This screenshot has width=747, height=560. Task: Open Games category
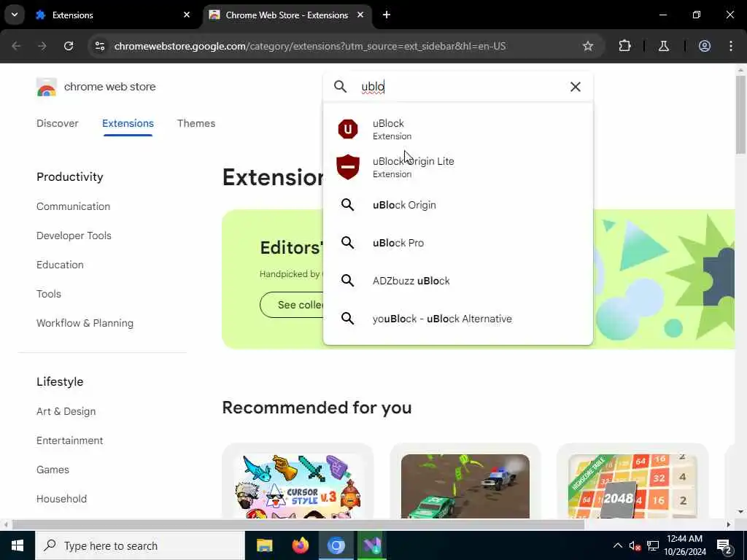coord(53,470)
